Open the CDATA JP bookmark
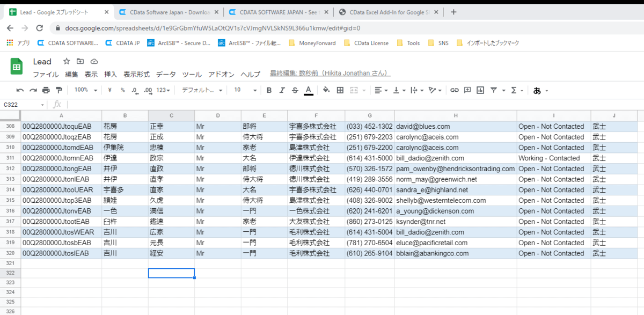Viewport: 644px width, 315px height. tap(122, 43)
